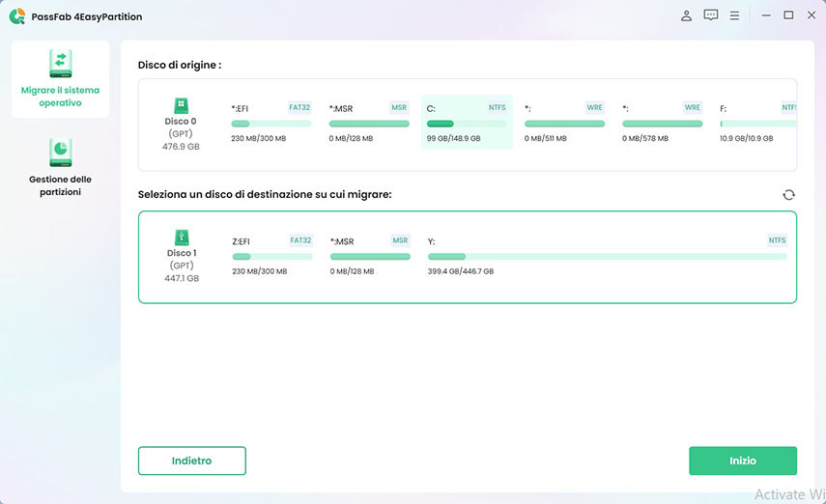Click the 0 MB/511 MB WRE partition
The height and width of the screenshot is (504, 826).
564,123
